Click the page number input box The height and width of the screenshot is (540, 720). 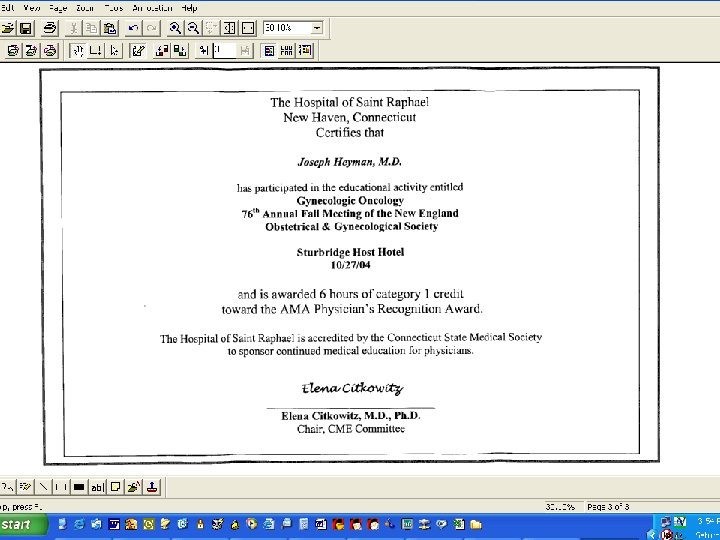click(224, 50)
